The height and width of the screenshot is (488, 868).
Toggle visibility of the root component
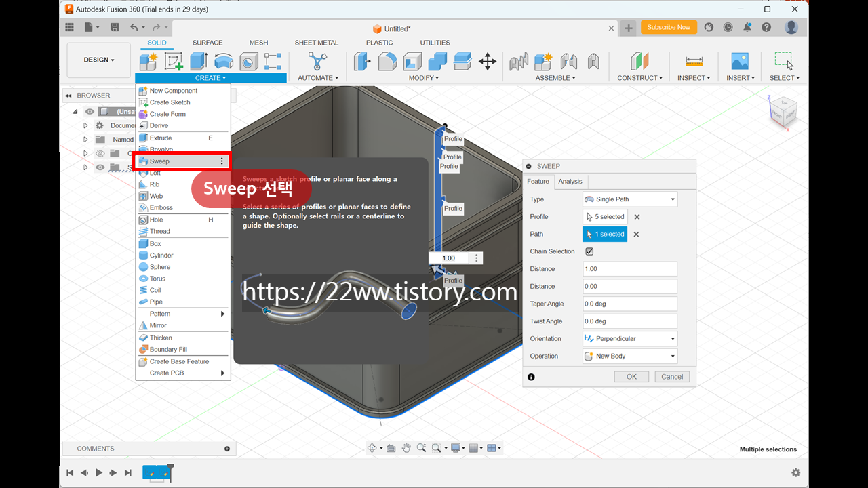90,111
